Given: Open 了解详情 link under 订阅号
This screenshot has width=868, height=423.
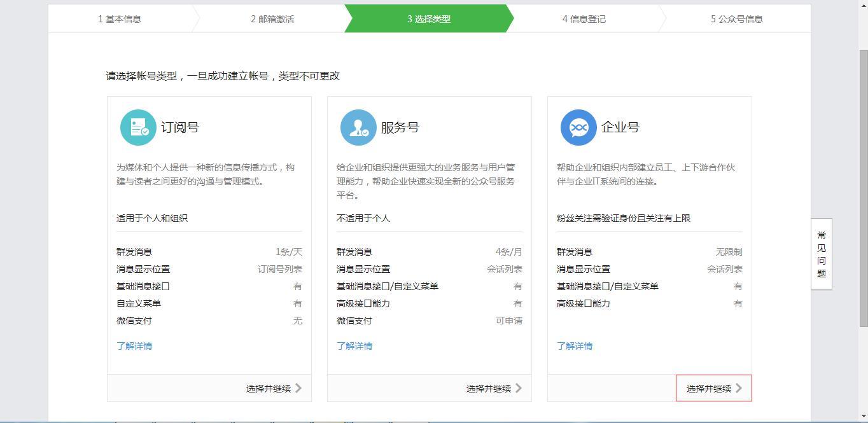Looking at the screenshot, I should coord(134,346).
